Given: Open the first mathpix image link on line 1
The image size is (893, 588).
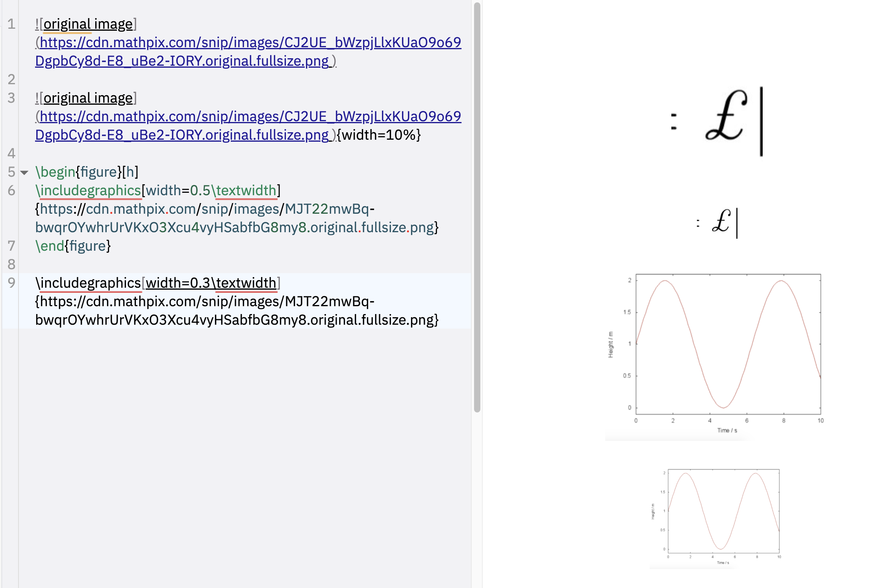Looking at the screenshot, I should [248, 52].
